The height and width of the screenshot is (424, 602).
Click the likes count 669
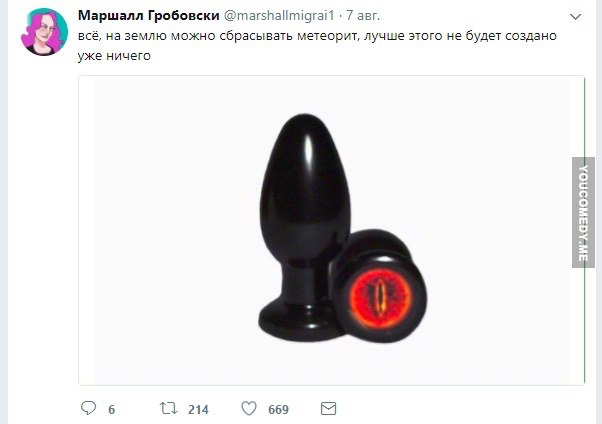(278, 409)
